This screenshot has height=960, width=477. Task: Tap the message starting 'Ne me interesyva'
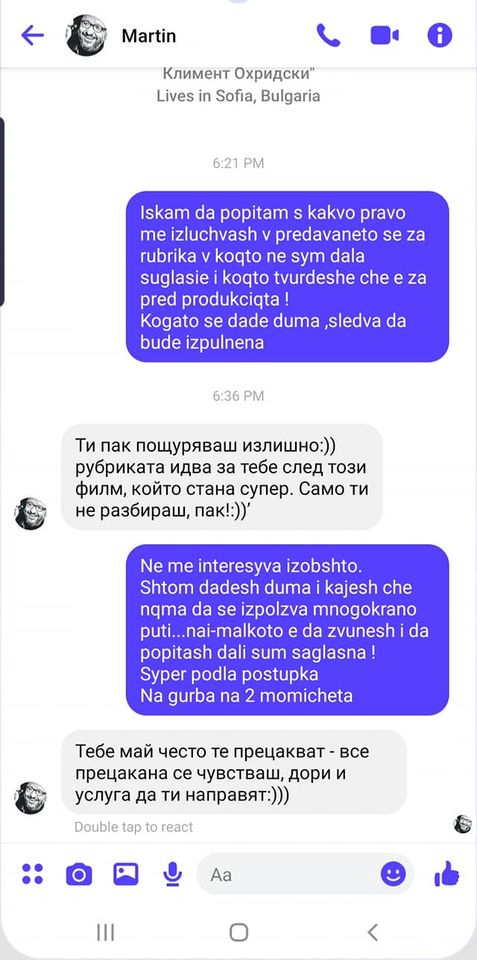(287, 630)
